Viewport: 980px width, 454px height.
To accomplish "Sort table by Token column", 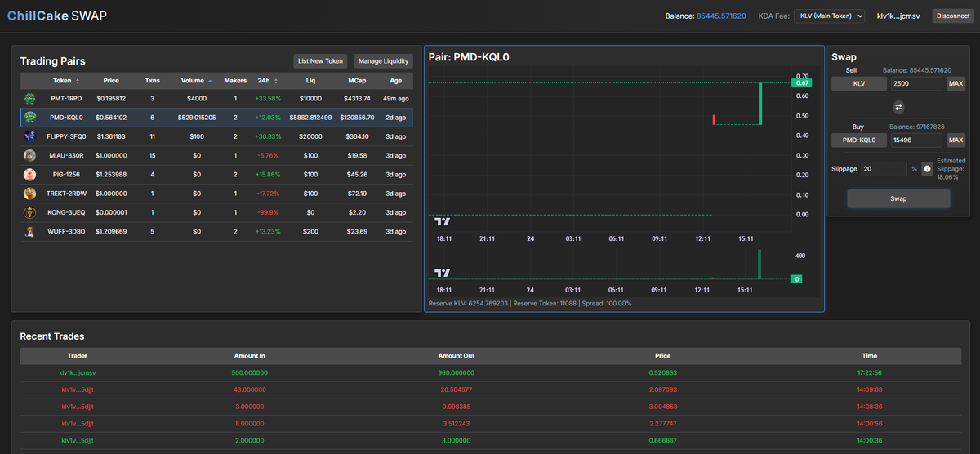I will (x=66, y=81).
